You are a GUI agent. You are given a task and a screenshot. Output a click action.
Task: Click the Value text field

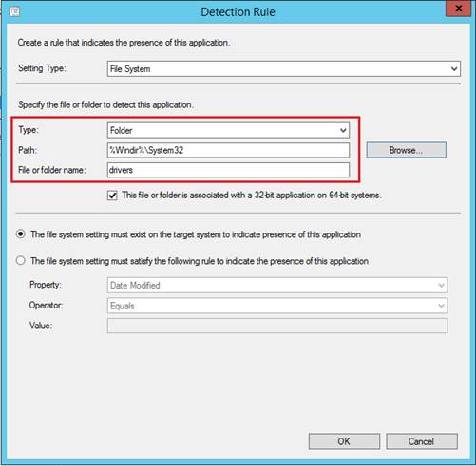coord(277,326)
